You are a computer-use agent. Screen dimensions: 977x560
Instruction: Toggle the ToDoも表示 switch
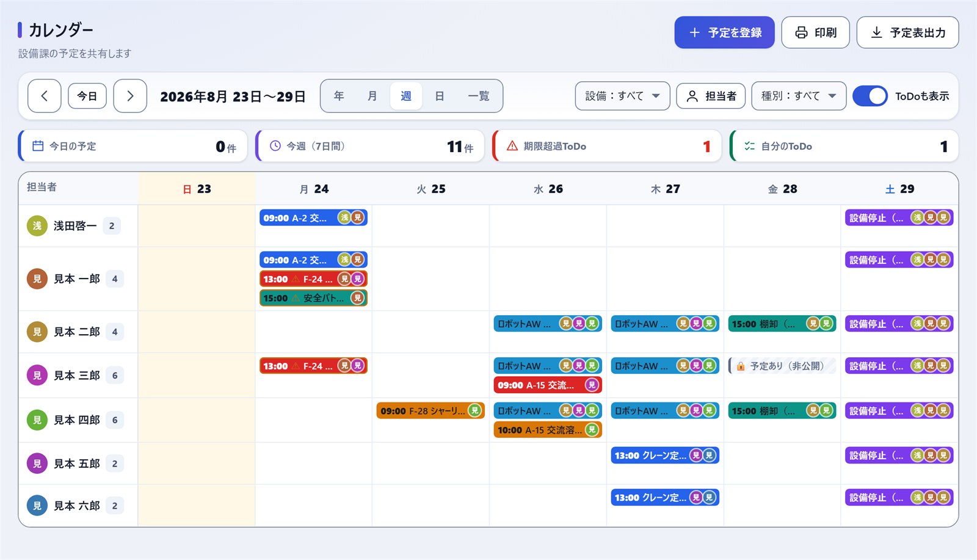(870, 96)
